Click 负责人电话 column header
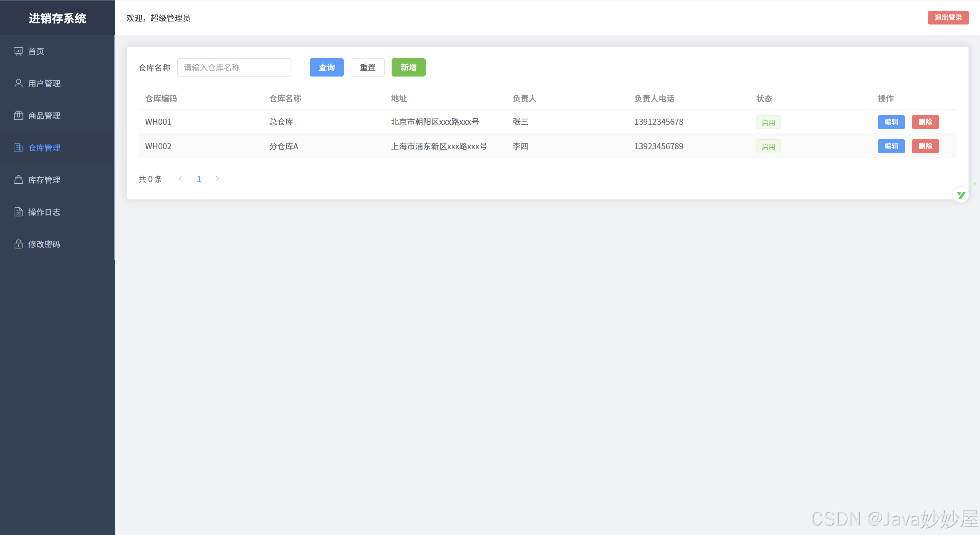Image resolution: width=980 pixels, height=535 pixels. click(654, 99)
